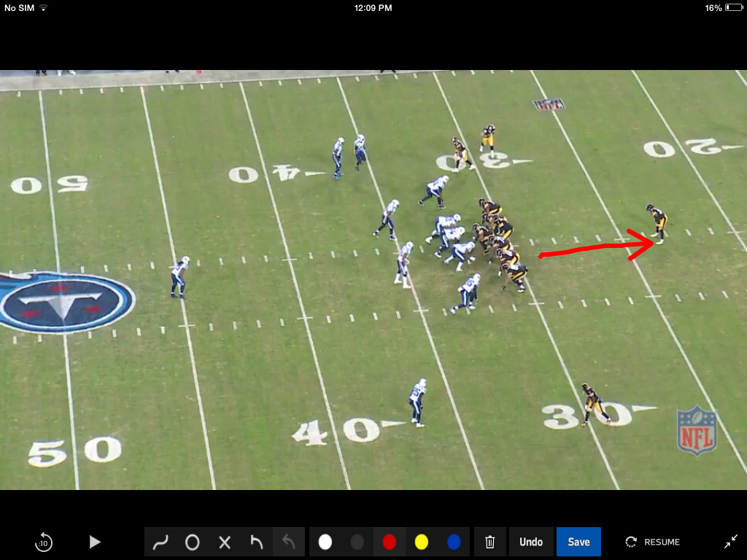Tap the rewind 10 seconds button
Image resolution: width=747 pixels, height=560 pixels.
tap(43, 542)
